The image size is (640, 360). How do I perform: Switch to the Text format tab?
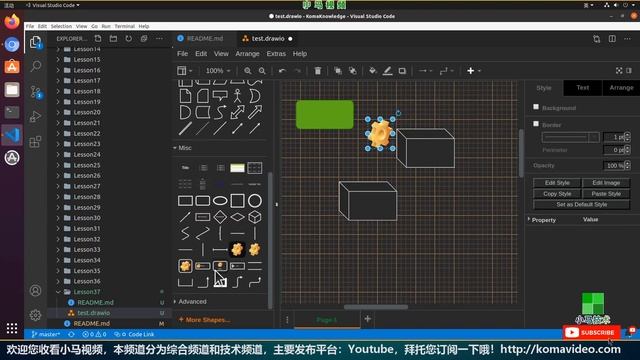pos(582,87)
